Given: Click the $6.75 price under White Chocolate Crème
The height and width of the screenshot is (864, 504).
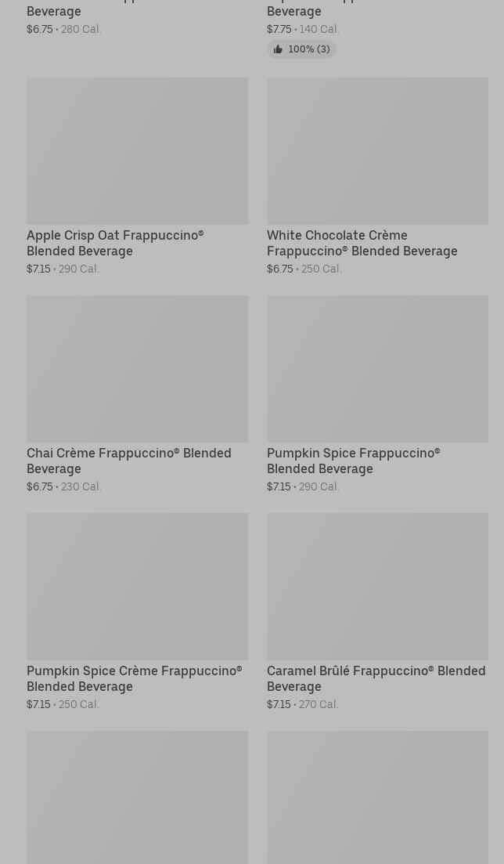Looking at the screenshot, I should [280, 269].
